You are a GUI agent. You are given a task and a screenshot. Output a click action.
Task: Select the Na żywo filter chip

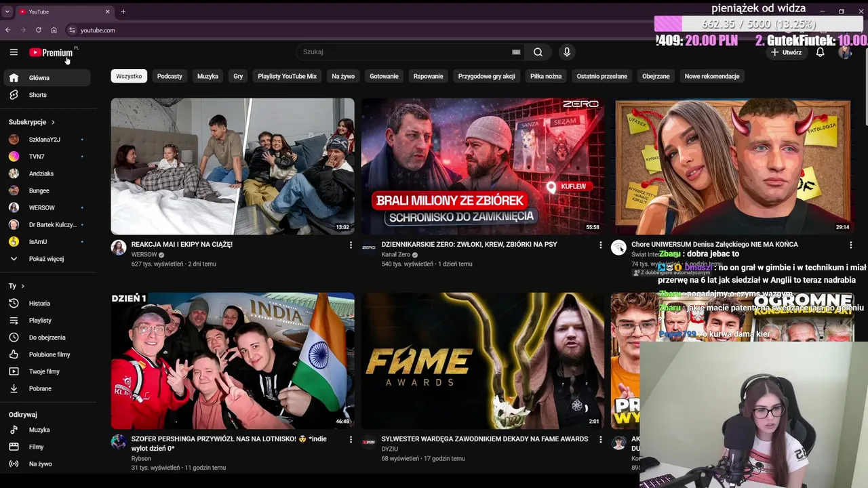pyautogui.click(x=343, y=76)
